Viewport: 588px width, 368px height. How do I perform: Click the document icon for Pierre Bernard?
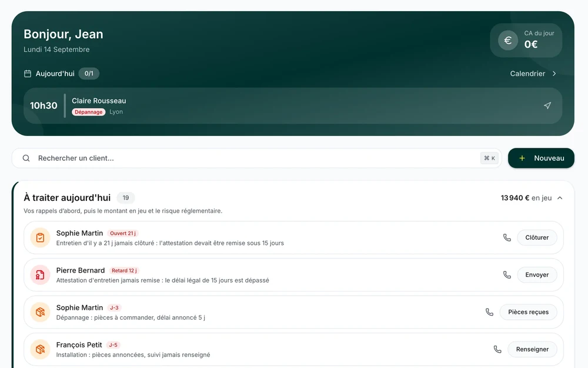[40, 274]
